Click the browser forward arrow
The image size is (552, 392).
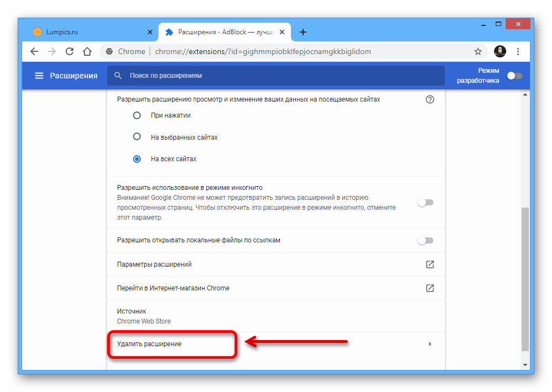coord(52,52)
